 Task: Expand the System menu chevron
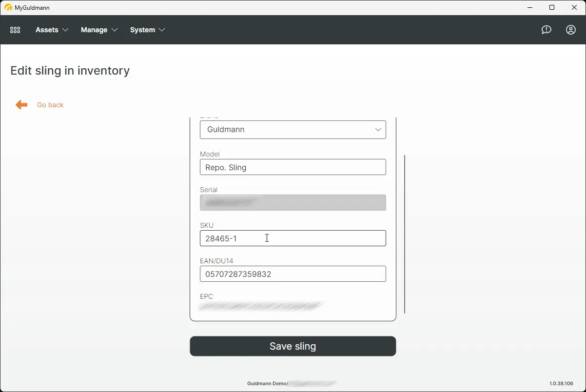pos(162,30)
